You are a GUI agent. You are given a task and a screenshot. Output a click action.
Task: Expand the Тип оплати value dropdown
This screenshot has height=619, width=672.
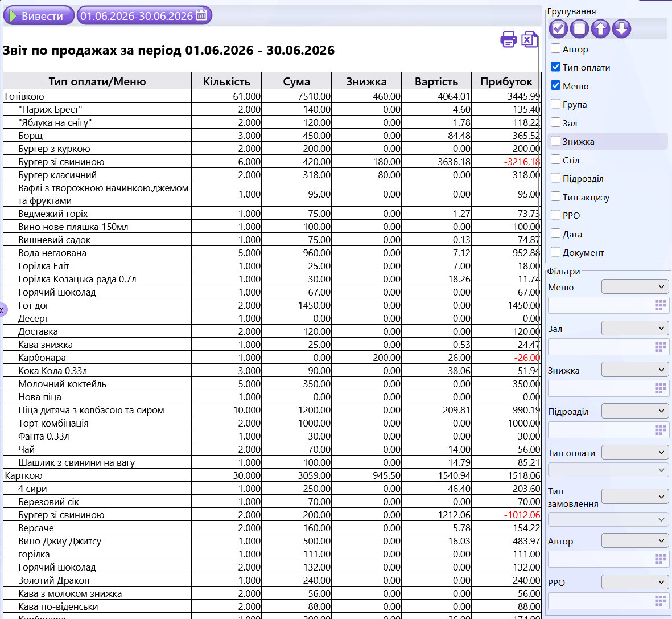pos(608,470)
